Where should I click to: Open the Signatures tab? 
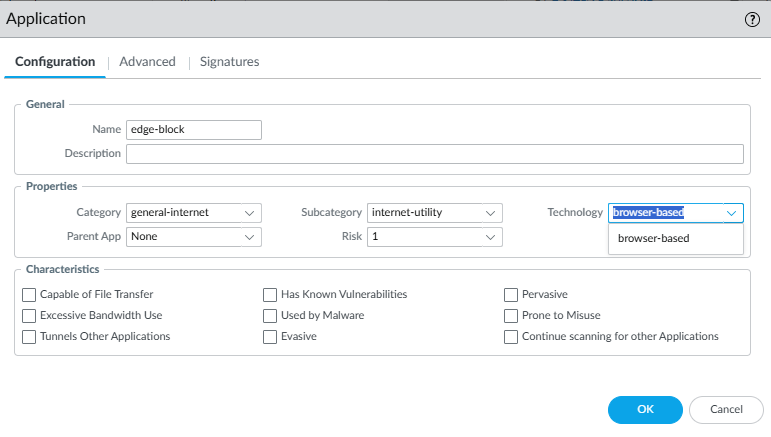click(x=229, y=62)
